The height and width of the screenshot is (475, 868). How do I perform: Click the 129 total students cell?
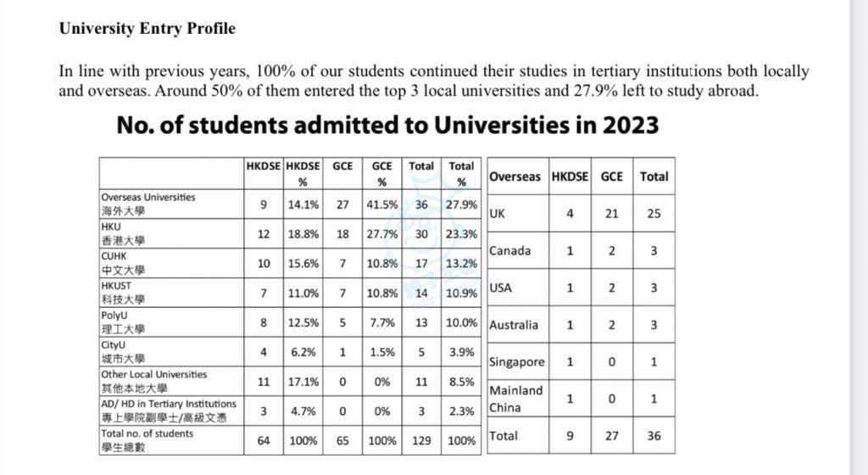pyautogui.click(x=421, y=441)
